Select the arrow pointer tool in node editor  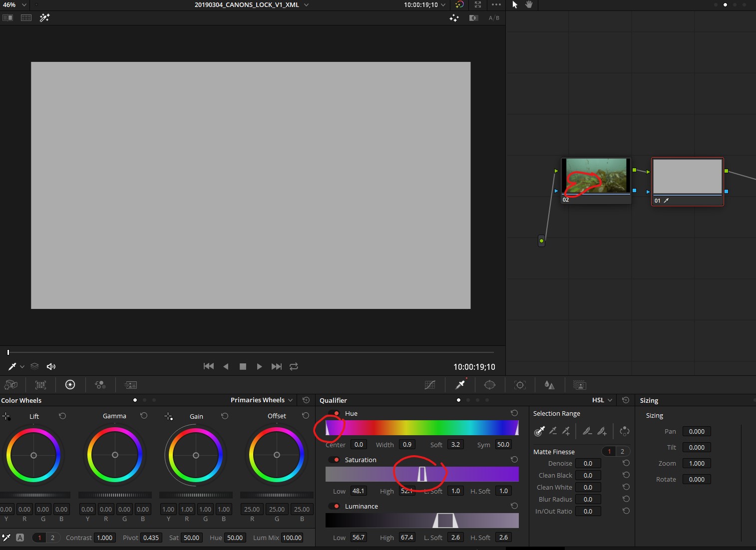coord(515,4)
